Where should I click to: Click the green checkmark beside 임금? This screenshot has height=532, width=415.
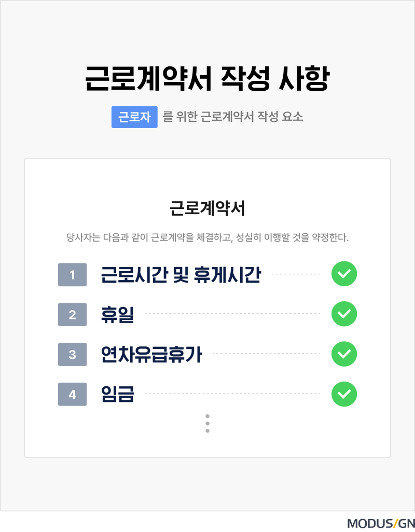[344, 394]
